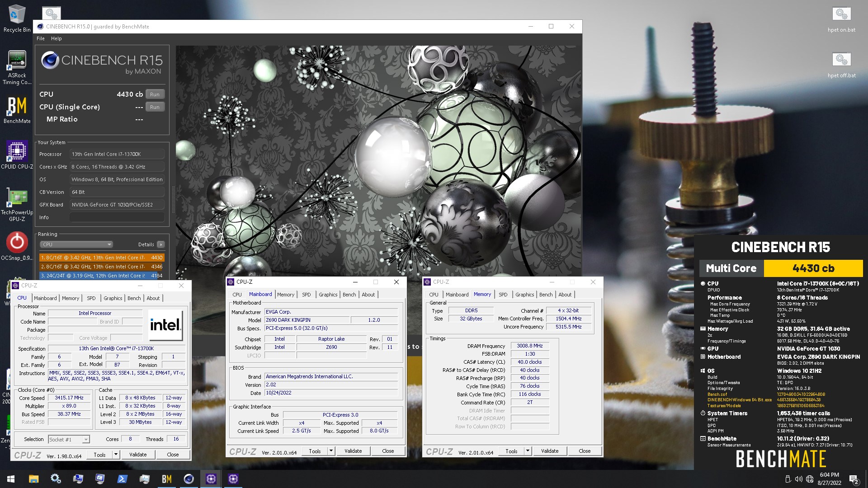Open SPD tab in Memory CPU-Z window
Image resolution: width=868 pixels, height=488 pixels.
[503, 295]
